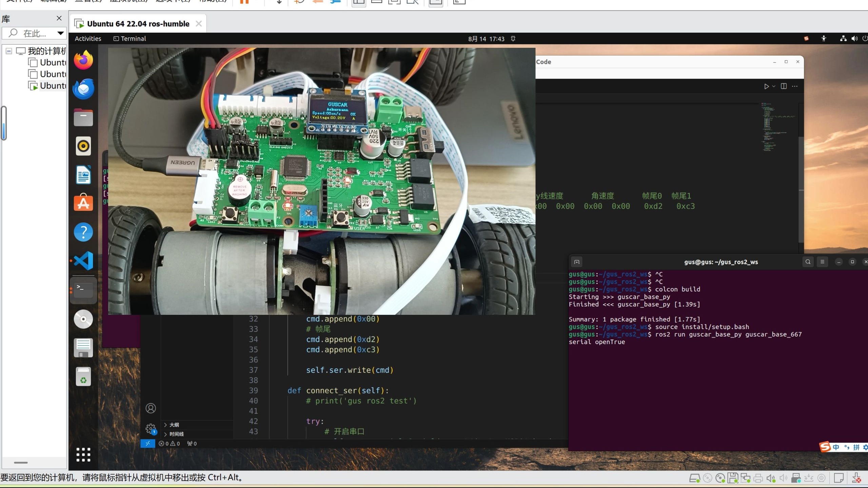Launch Thunderbird mail from the dock
Screen dimensions: 868x488
click(x=83, y=89)
